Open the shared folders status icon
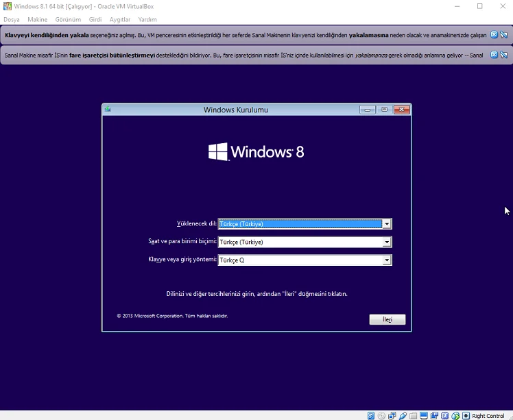 point(414,415)
